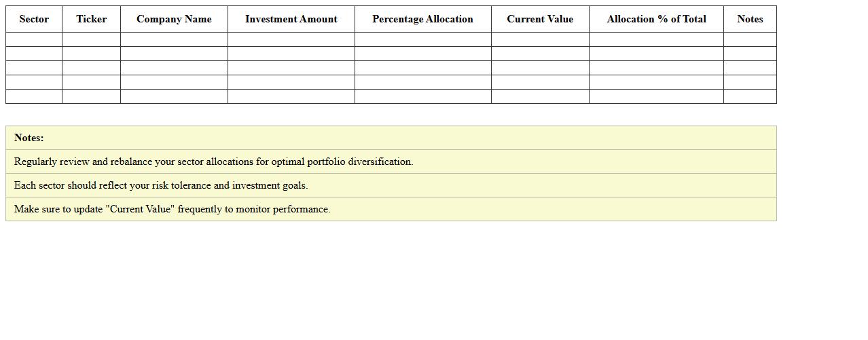Click the Allocation % of Total header
The image size is (868, 340).
[656, 19]
